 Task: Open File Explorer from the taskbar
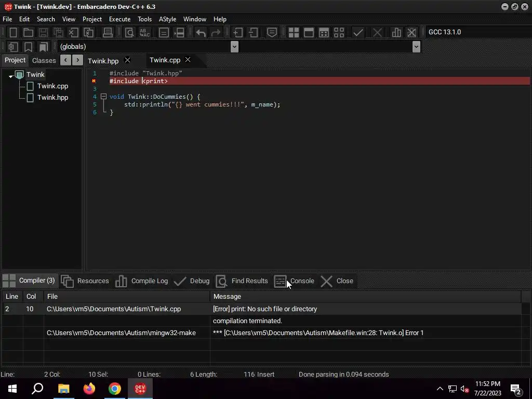(63, 389)
